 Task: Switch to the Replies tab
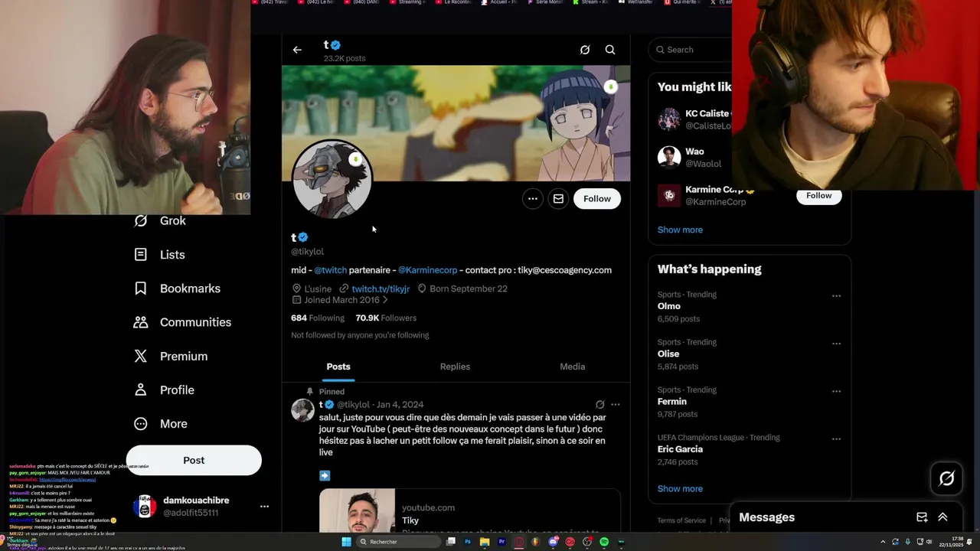[x=455, y=367]
